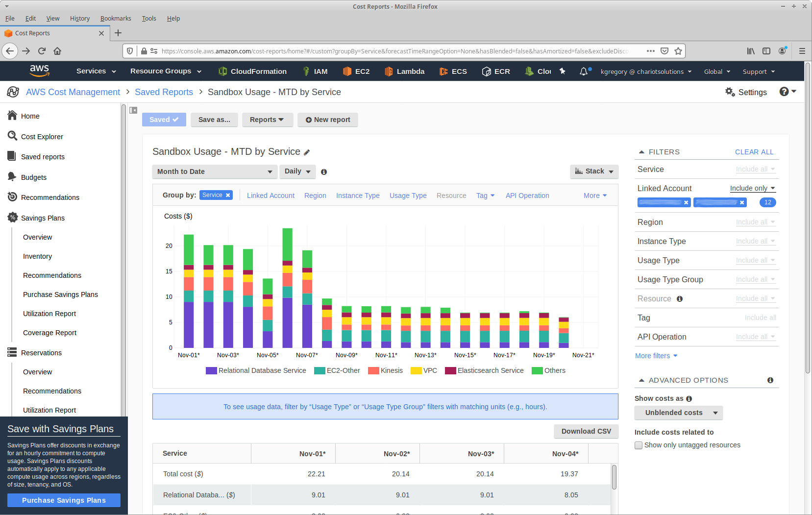The image size is (812, 515).
Task: Launch Lambda from the shortcuts bar
Action: 404,71
